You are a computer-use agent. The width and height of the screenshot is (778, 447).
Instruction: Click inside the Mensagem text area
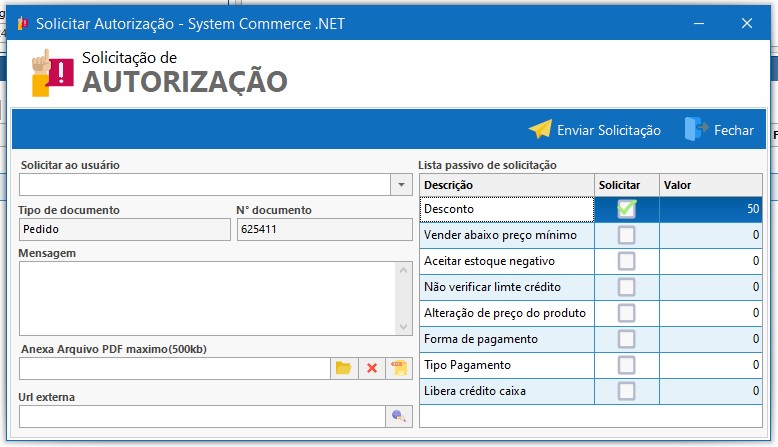click(207, 299)
